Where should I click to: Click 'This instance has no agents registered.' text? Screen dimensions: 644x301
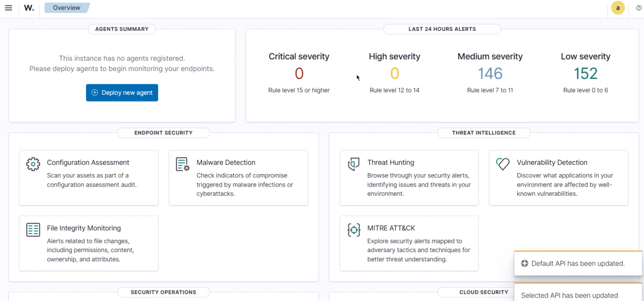coord(122,58)
